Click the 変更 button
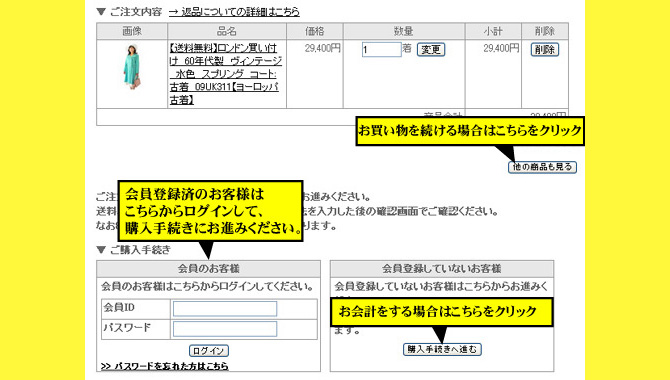The image size is (670, 380). (x=431, y=50)
